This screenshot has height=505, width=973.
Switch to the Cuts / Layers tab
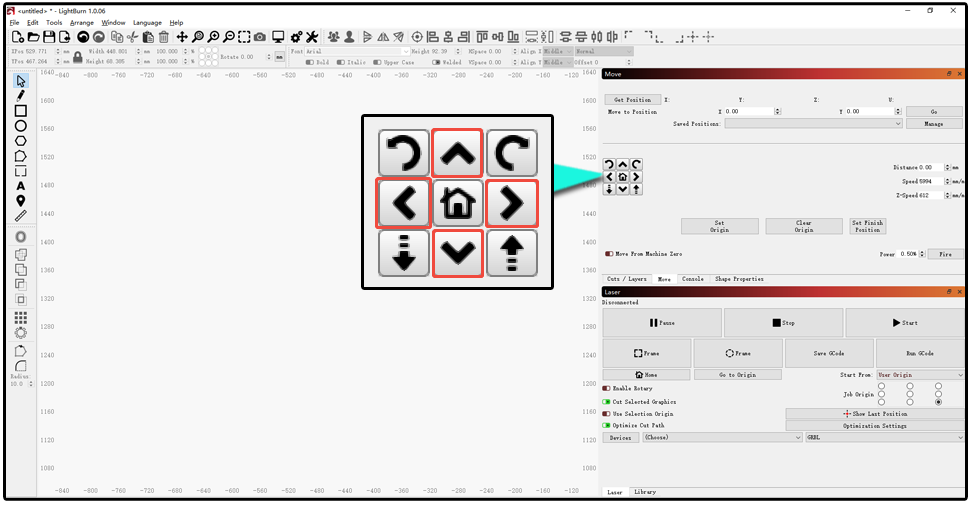point(626,279)
